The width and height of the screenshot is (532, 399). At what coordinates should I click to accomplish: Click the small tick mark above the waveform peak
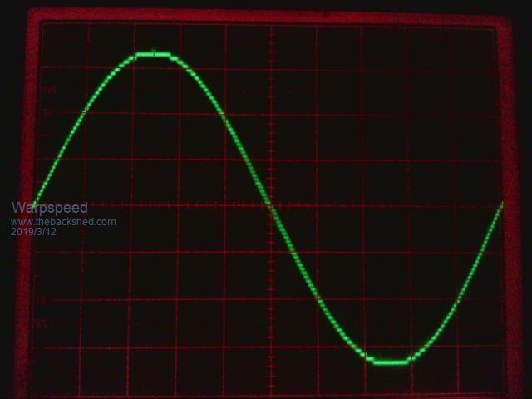tap(154, 49)
